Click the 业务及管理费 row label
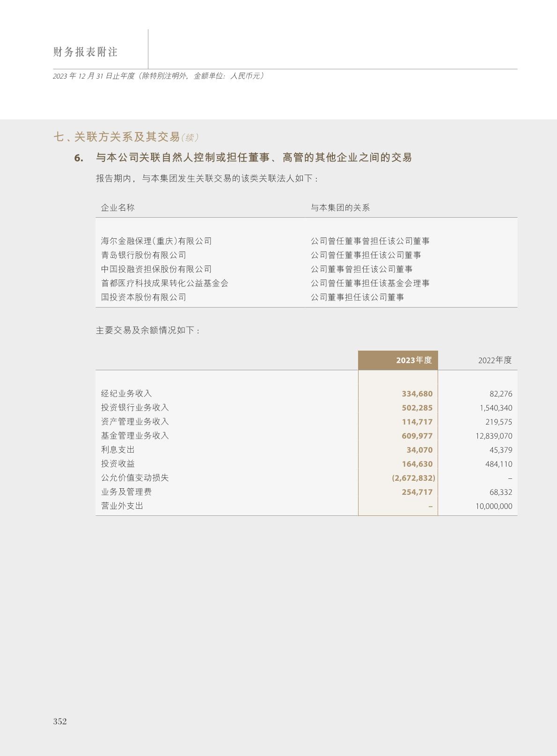This screenshot has width=557, height=756. click(126, 492)
